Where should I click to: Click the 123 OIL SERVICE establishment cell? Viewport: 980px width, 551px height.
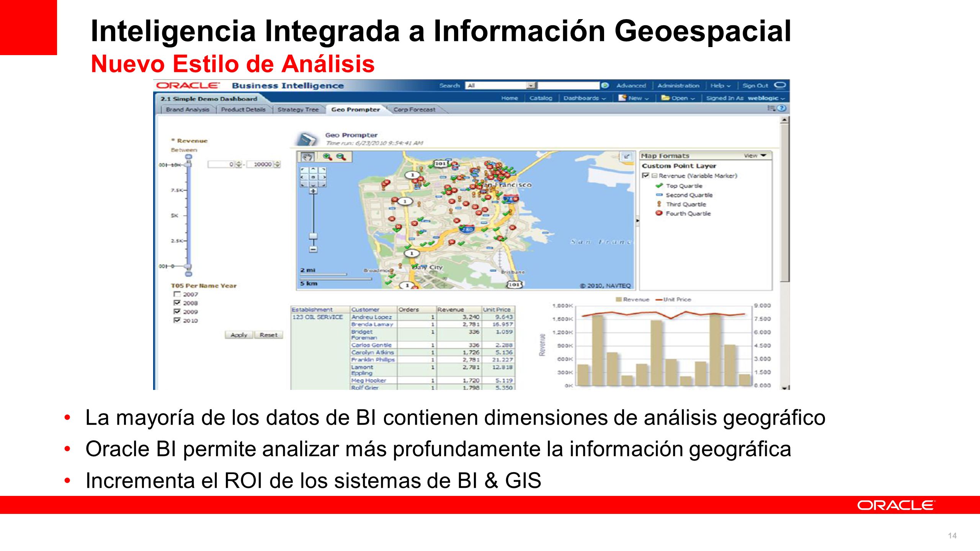pyautogui.click(x=320, y=317)
